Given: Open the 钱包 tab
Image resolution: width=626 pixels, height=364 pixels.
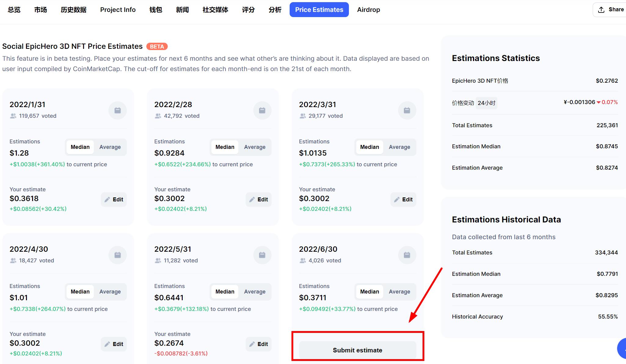Looking at the screenshot, I should [x=156, y=10].
